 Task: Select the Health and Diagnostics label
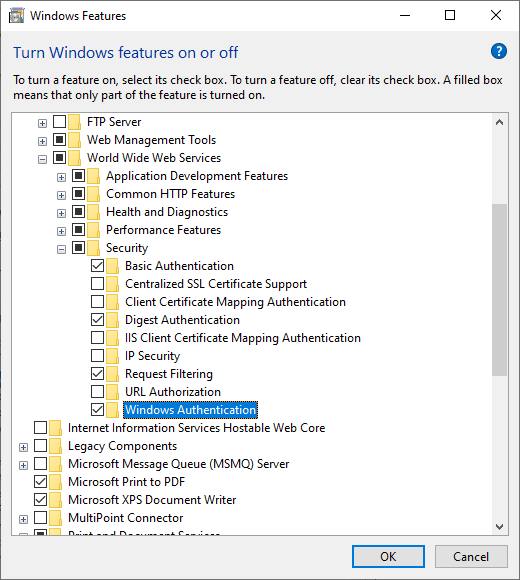(x=167, y=212)
